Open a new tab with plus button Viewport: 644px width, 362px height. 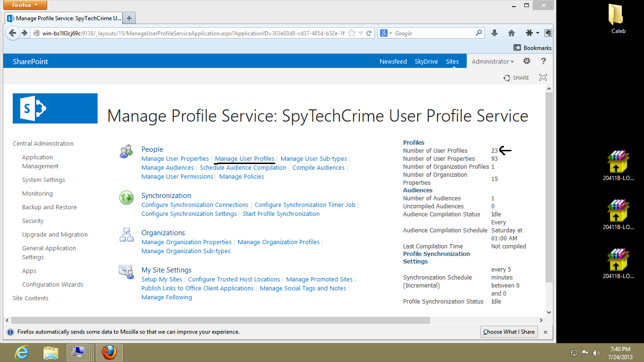(x=129, y=18)
